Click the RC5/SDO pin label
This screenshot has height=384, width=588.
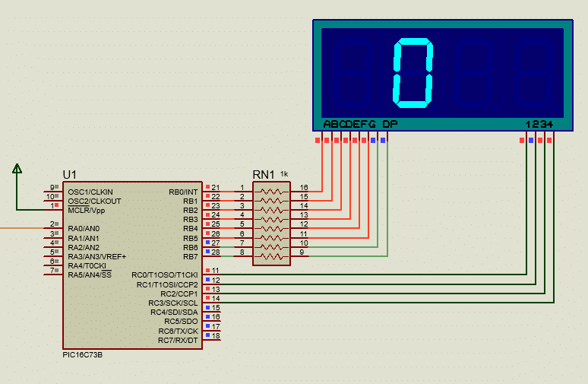click(x=181, y=322)
